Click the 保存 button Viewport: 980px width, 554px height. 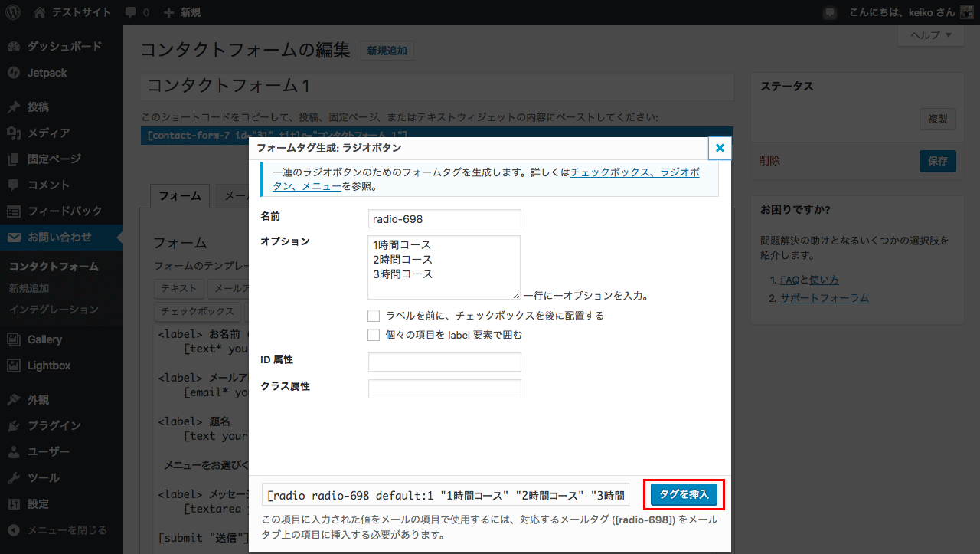(938, 161)
